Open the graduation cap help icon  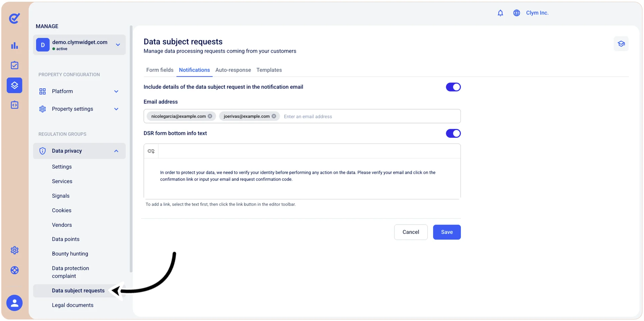621,44
